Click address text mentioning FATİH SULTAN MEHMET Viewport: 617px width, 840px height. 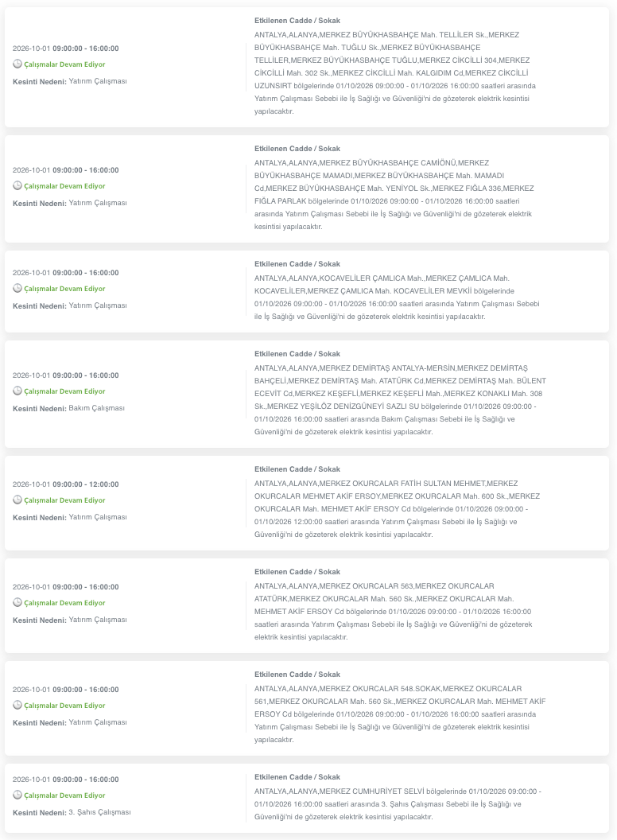pyautogui.click(x=397, y=509)
